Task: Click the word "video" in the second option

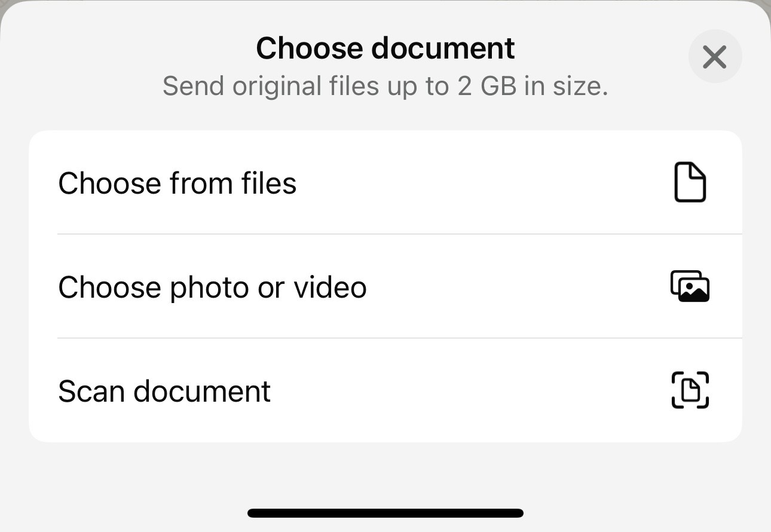Action: click(x=330, y=287)
